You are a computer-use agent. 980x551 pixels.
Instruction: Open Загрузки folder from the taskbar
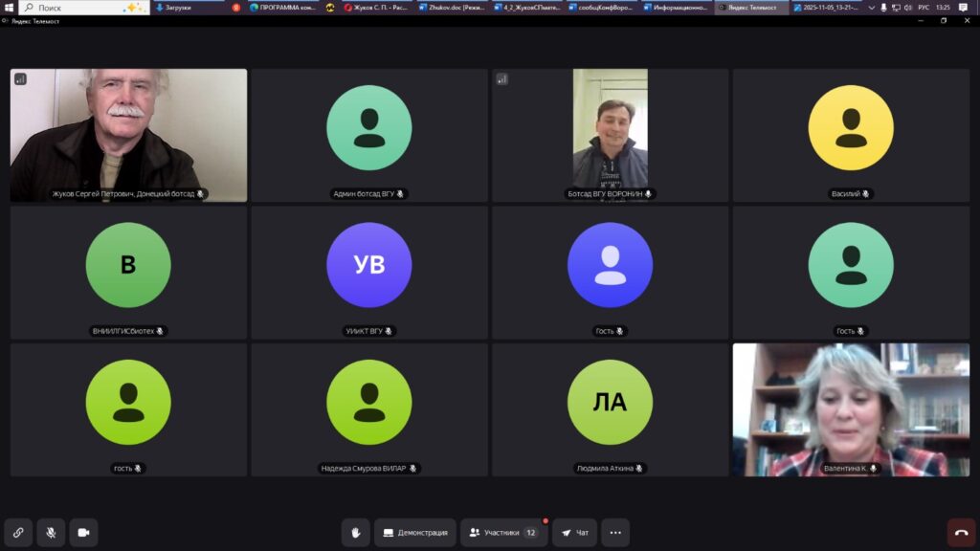(188, 8)
